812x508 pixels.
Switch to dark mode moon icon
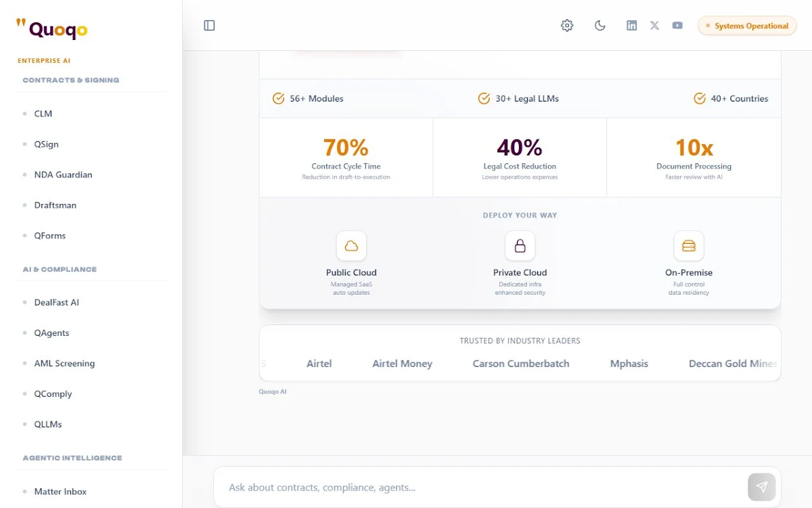(x=600, y=26)
